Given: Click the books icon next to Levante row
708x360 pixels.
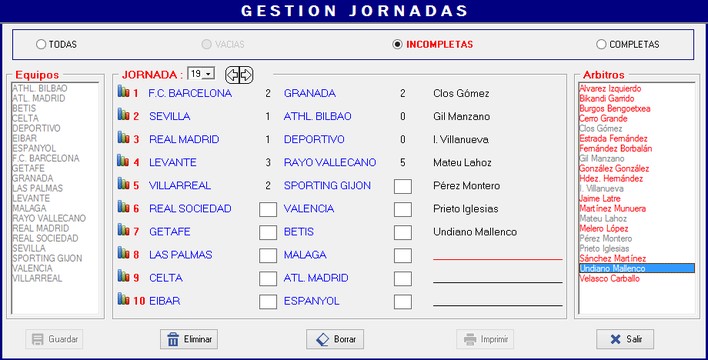Looking at the screenshot, I should 123,160.
